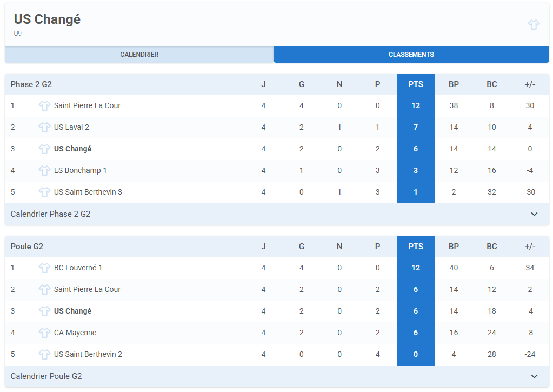Switch to the Calendrier tab
The image size is (553, 392).
[139, 55]
